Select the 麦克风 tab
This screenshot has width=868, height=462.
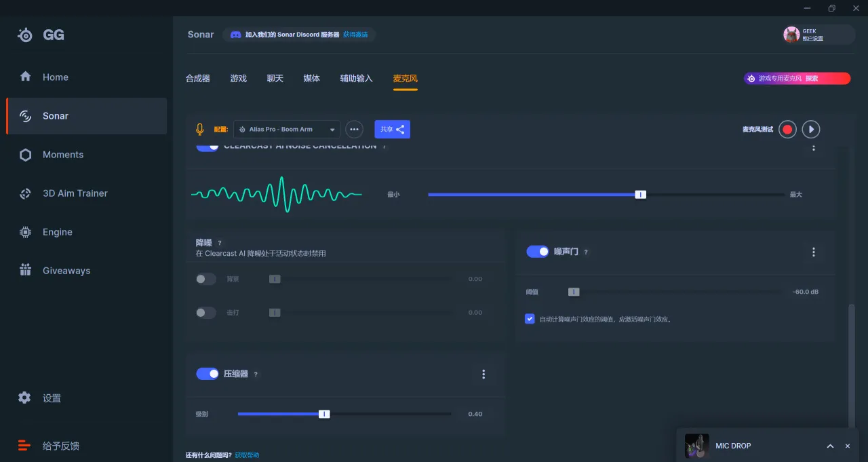[406, 79]
